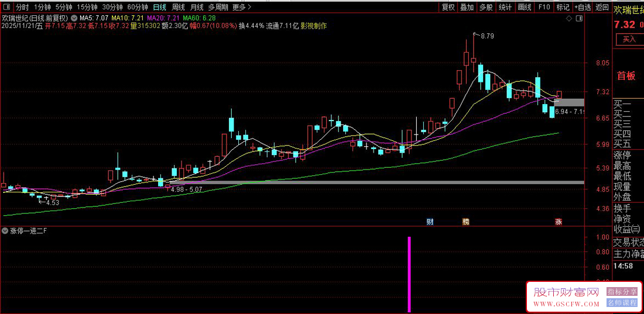The width and height of the screenshot is (644, 314).
Task: Open the 画线 drawing tools
Action: (525, 8)
